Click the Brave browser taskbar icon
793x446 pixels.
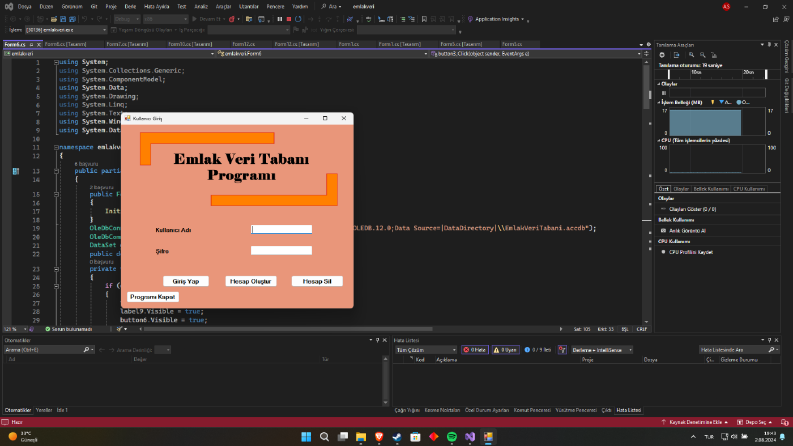click(379, 437)
